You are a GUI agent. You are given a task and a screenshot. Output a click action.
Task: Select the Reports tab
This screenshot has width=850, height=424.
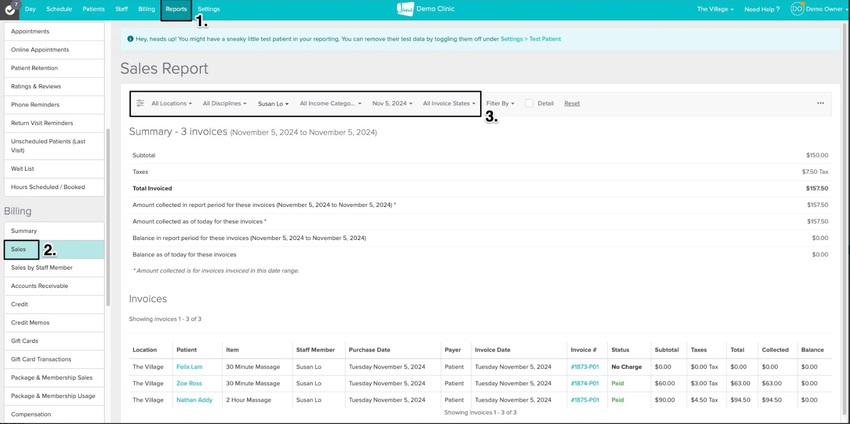coord(176,9)
